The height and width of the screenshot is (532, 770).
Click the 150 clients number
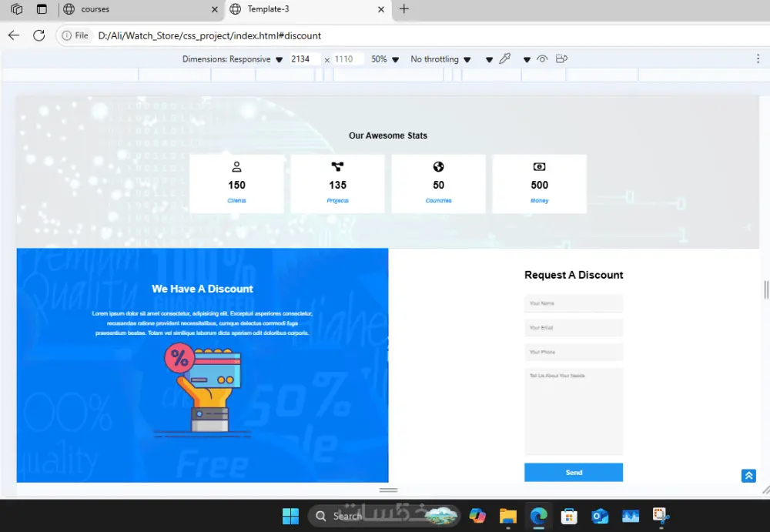point(236,186)
